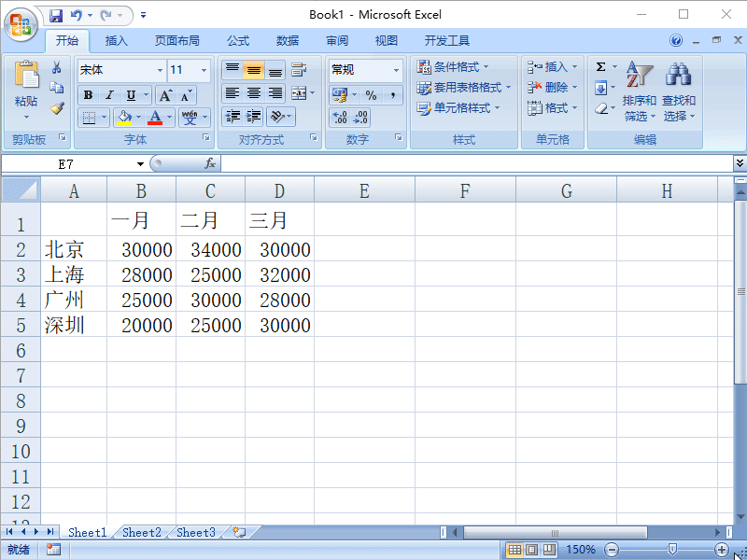Open the 公式 ribbon tab
This screenshot has width=747, height=560.
tap(238, 41)
